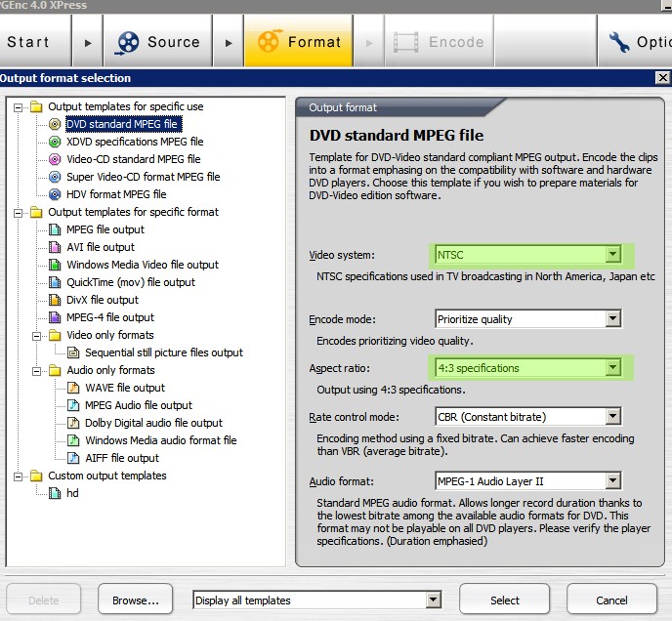672x621 pixels.
Task: Go to the Start step
Action: (x=35, y=41)
